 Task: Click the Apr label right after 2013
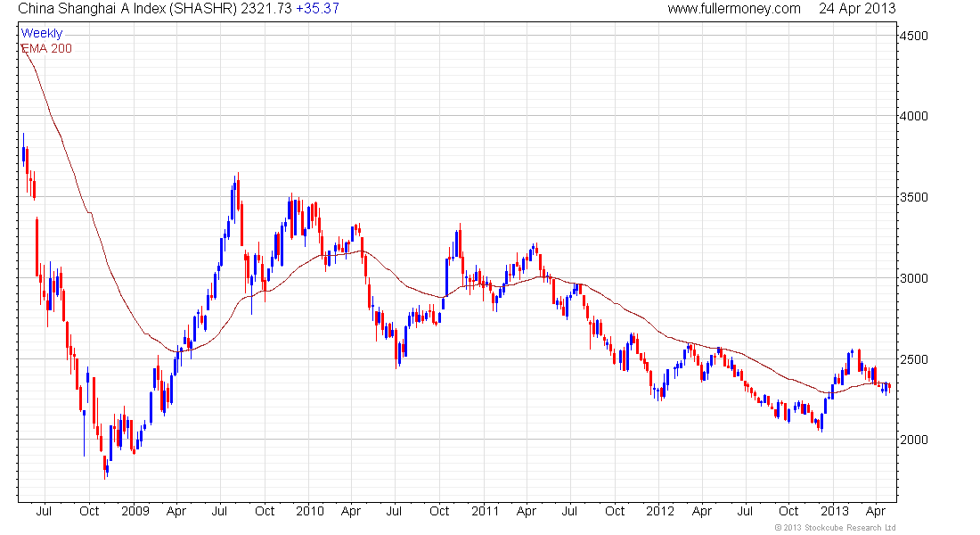coord(876,511)
